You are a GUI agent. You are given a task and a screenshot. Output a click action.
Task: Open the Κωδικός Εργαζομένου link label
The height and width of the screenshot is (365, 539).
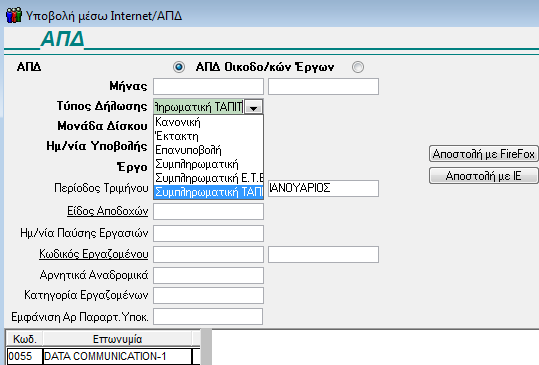94,254
